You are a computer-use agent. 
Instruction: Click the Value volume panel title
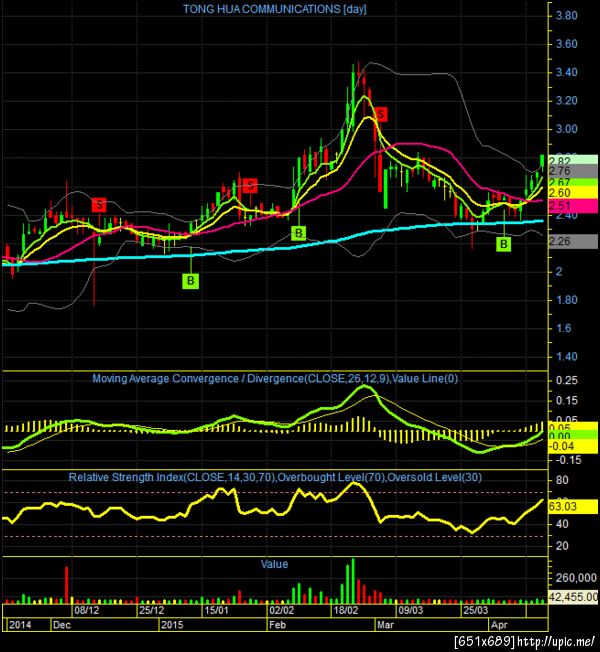[274, 564]
